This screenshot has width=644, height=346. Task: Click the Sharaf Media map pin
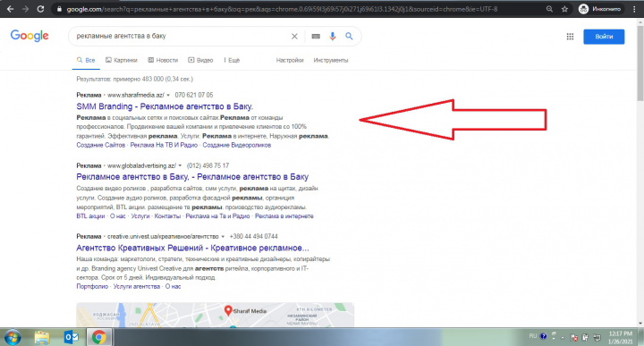(228, 310)
